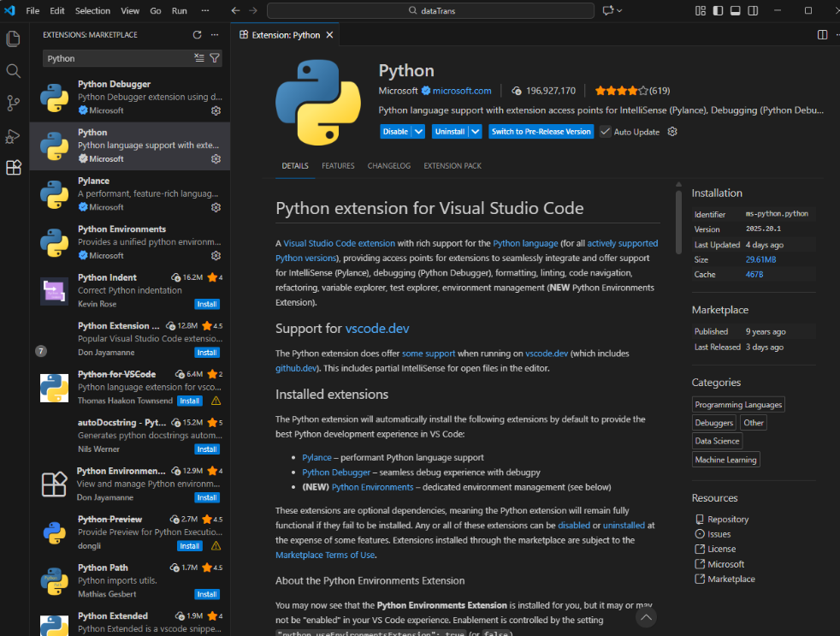The width and height of the screenshot is (840, 636).
Task: Click scroll-to-top arrow in details page
Action: click(x=646, y=617)
